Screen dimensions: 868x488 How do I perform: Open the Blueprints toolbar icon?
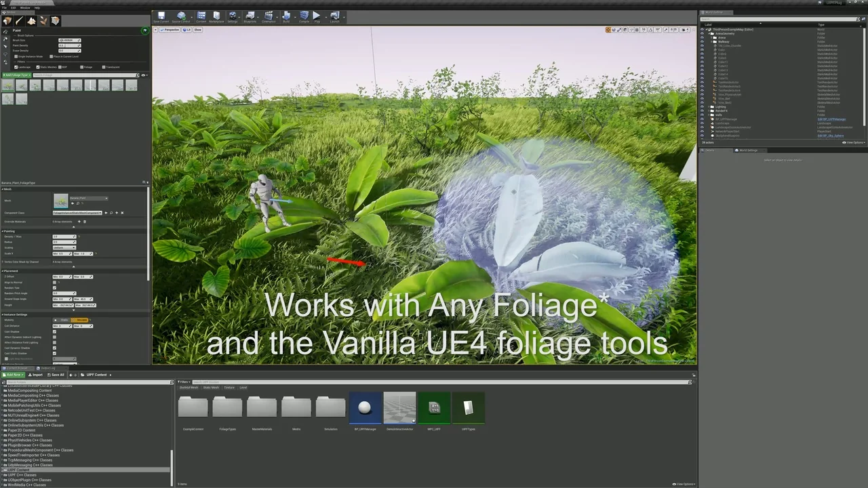coord(250,16)
